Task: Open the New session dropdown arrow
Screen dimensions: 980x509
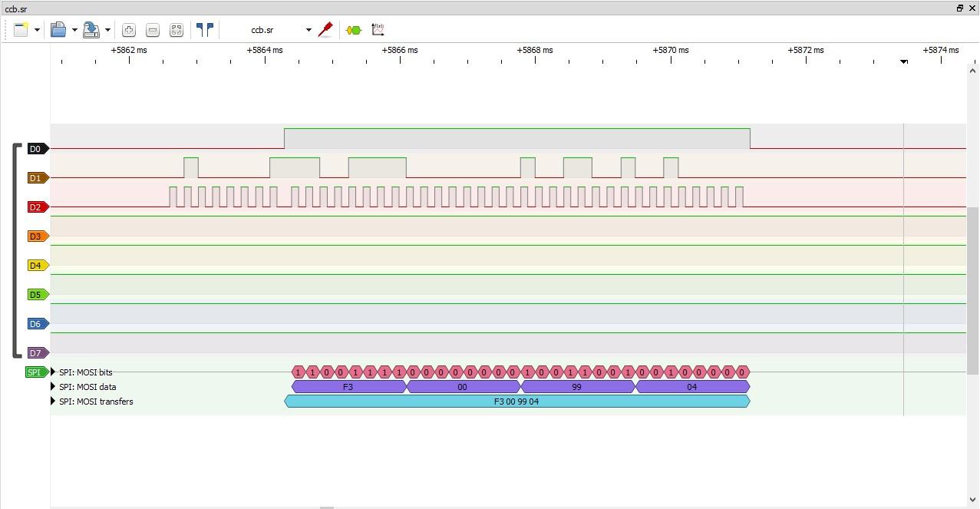Action: click(x=37, y=30)
